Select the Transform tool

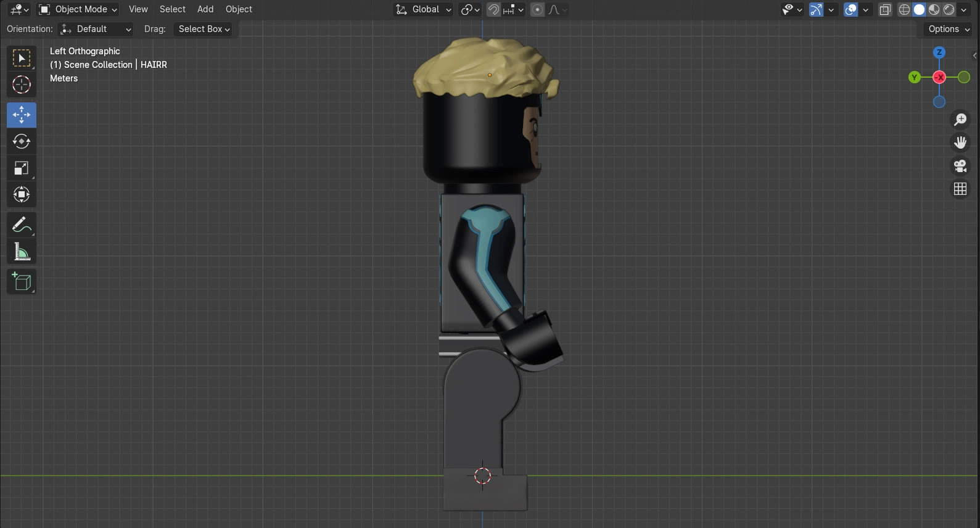(x=22, y=195)
